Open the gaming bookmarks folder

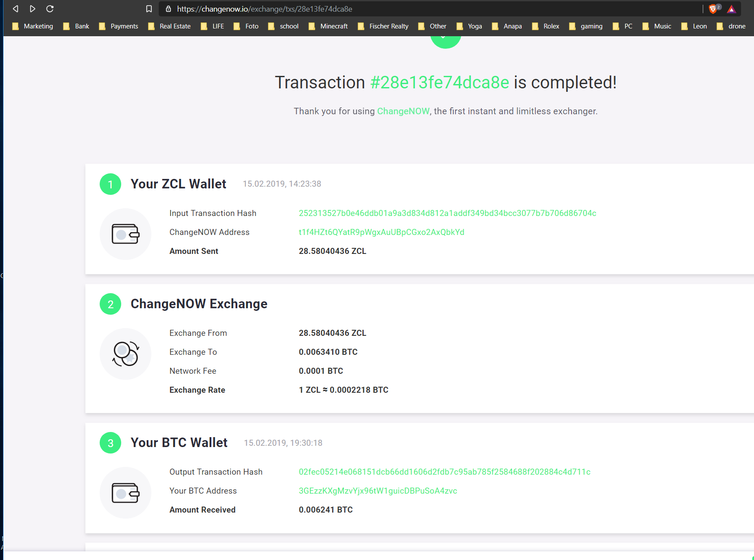coord(586,26)
